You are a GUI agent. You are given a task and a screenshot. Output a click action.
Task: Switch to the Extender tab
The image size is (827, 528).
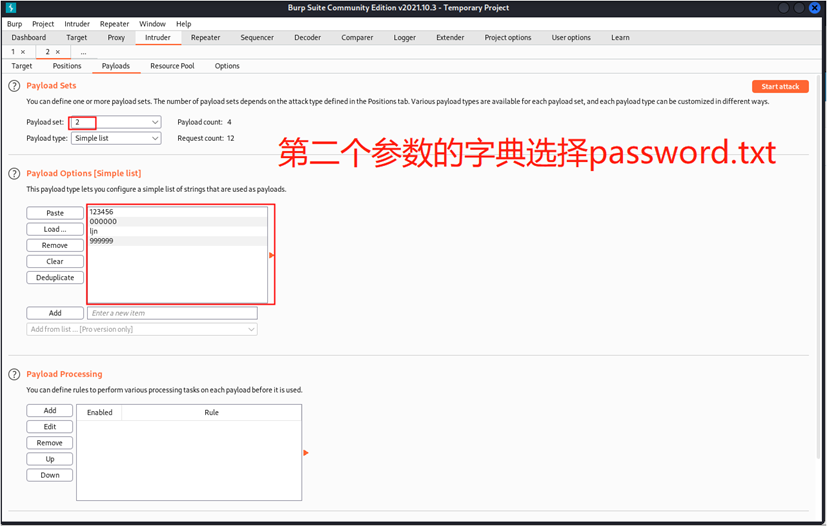tap(450, 38)
